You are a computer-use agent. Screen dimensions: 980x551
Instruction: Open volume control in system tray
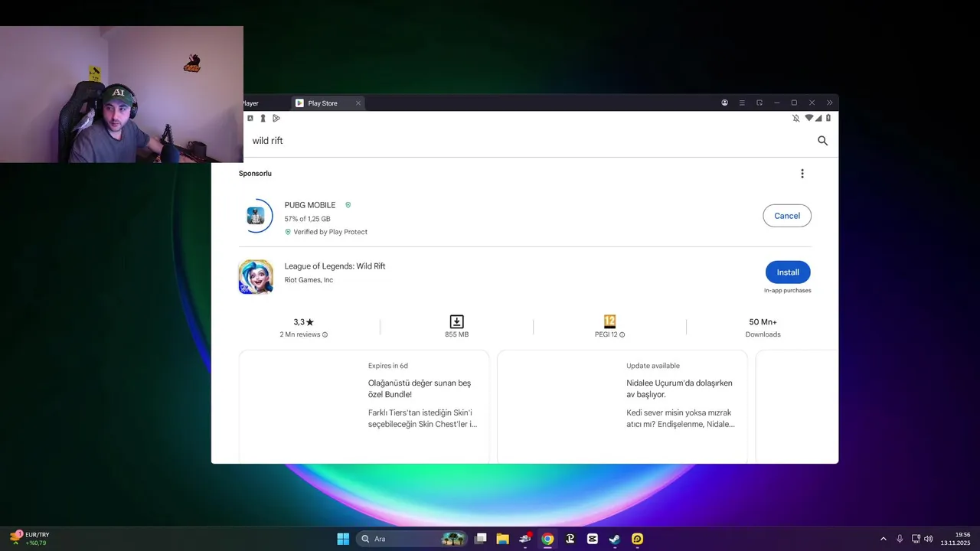(929, 539)
